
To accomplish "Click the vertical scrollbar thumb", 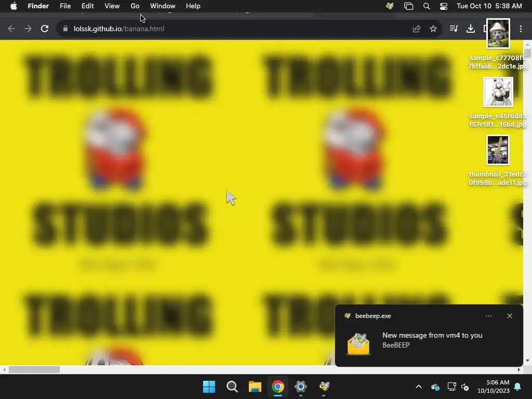I will coord(527,54).
